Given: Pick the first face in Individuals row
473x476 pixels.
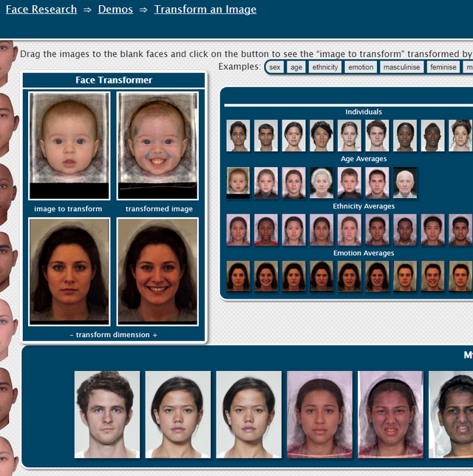Looking at the screenshot, I should pyautogui.click(x=238, y=135).
